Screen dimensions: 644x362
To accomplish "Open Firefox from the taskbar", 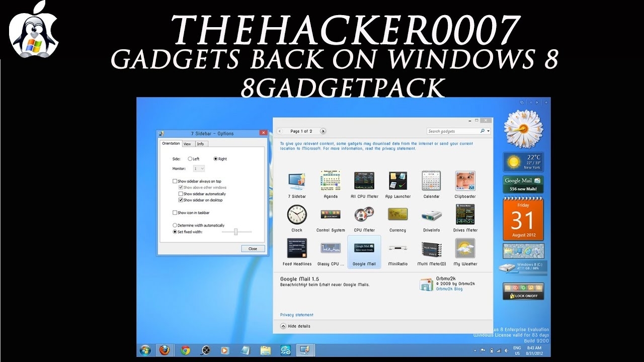I will click(x=165, y=350).
